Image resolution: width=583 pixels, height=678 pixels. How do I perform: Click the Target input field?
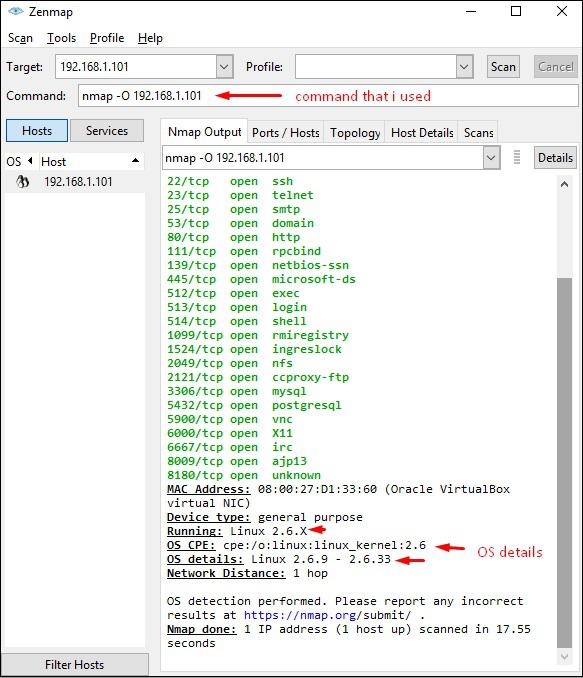[x=136, y=67]
